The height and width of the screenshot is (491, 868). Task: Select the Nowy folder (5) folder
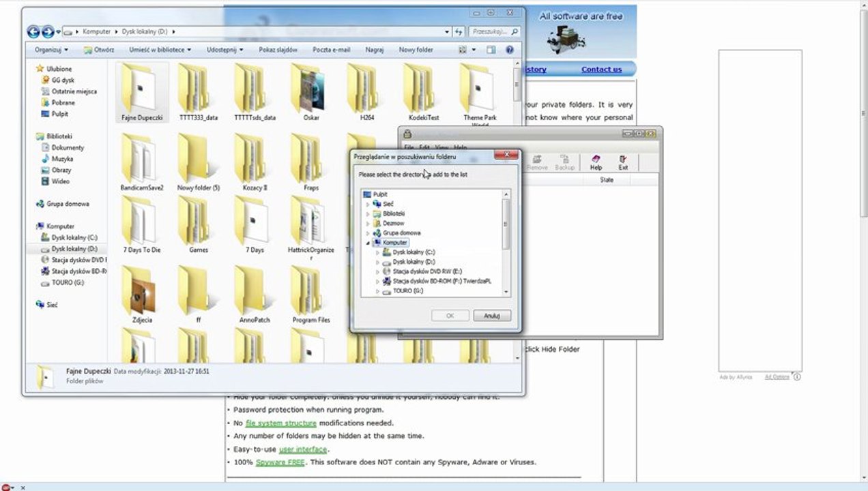click(x=199, y=162)
